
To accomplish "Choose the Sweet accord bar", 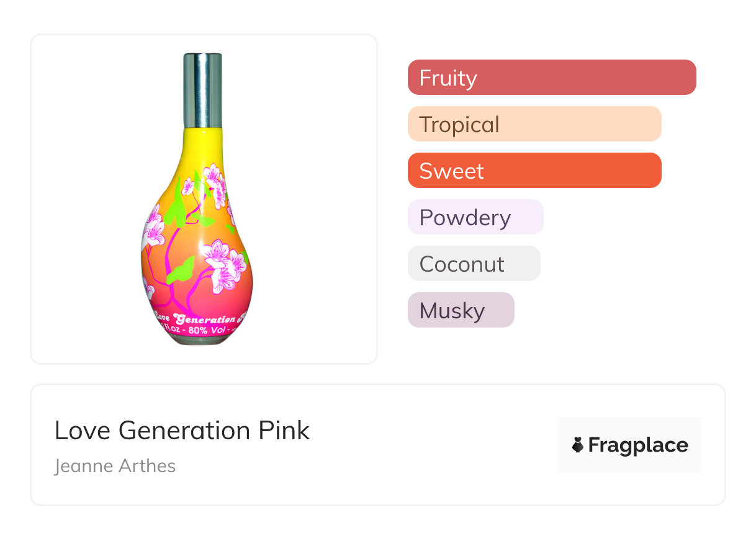I will tap(534, 171).
